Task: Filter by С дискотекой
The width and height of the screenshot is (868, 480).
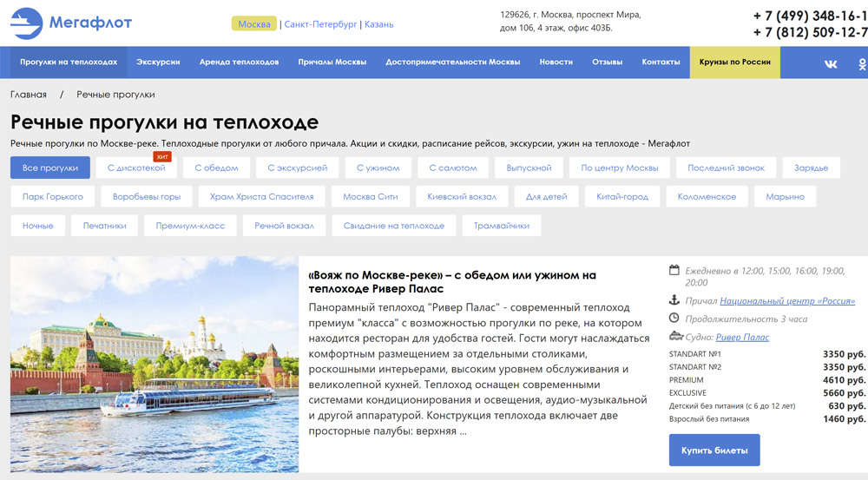Action: 136,168
